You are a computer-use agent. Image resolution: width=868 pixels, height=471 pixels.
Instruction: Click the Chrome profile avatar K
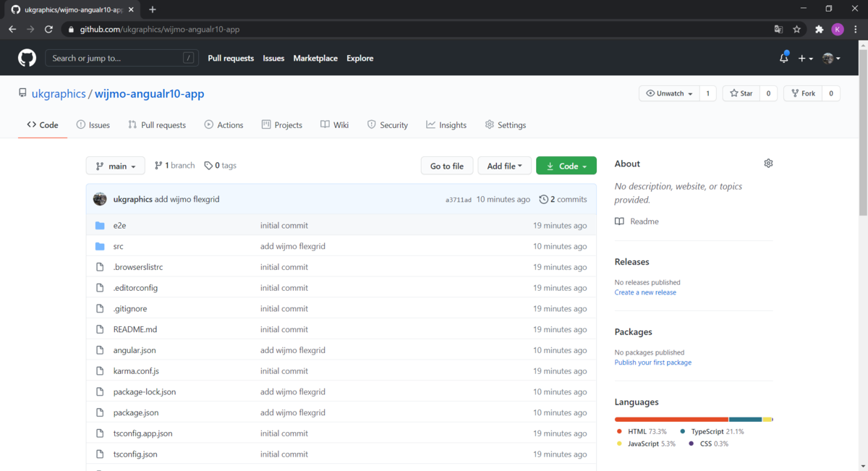838,29
